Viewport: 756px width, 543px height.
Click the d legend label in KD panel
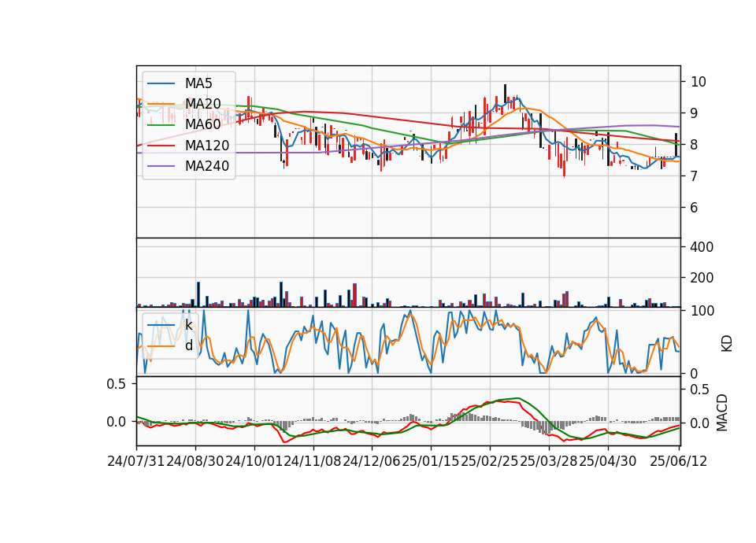pyautogui.click(x=189, y=345)
